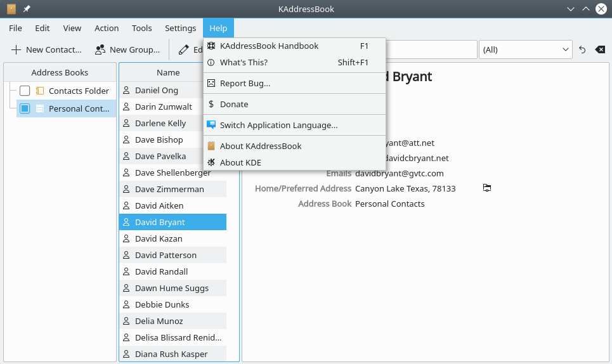Viewport: 612px width, 364px height.
Task: Enable the Contacts Folder checkbox
Action: pos(25,91)
